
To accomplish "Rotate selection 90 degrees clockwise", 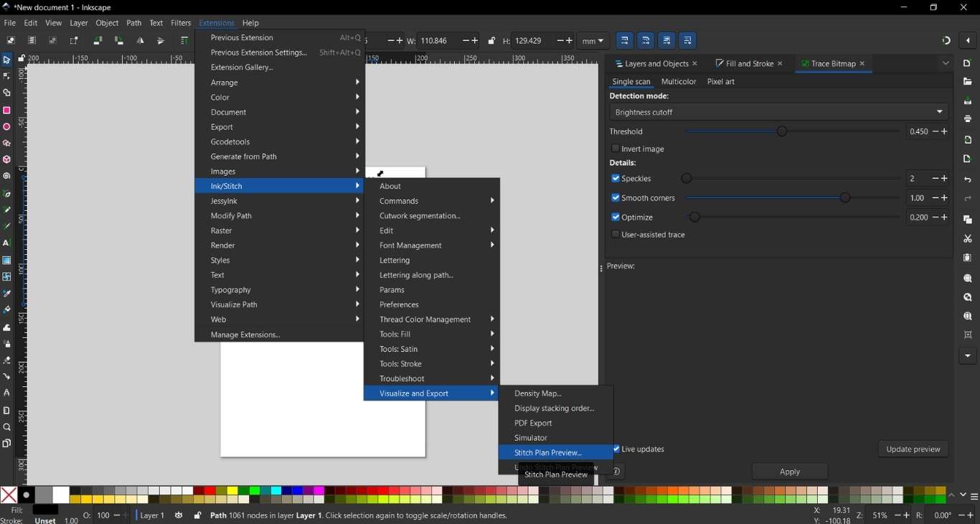I will (119, 41).
